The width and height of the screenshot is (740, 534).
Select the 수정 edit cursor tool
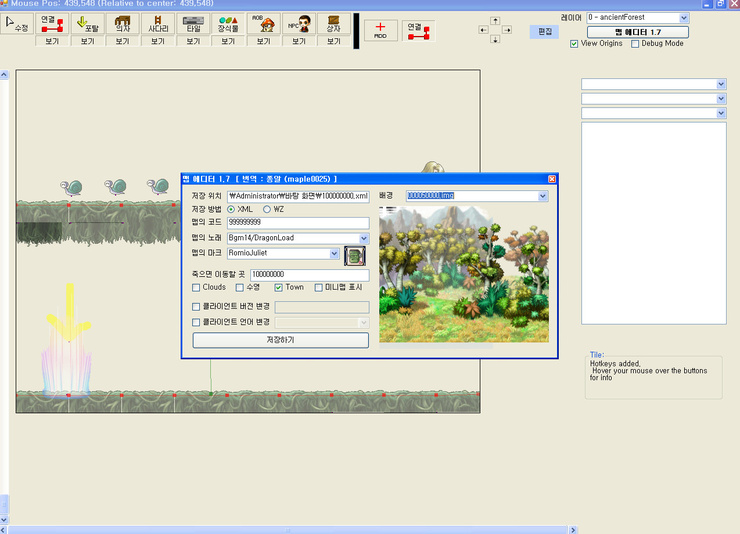tap(17, 24)
